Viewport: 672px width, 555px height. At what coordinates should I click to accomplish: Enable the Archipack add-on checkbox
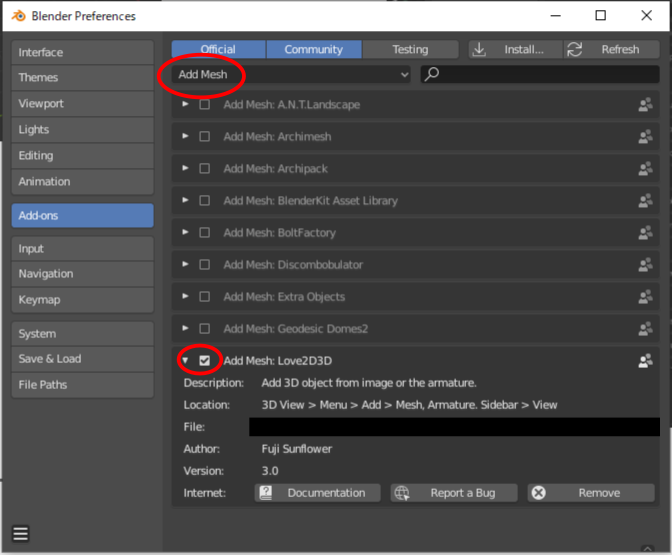[x=205, y=169]
